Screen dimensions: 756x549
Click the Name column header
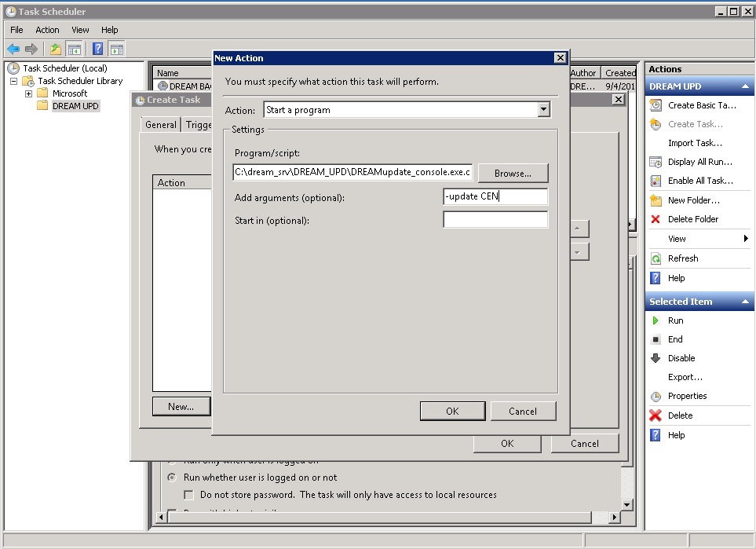click(183, 73)
